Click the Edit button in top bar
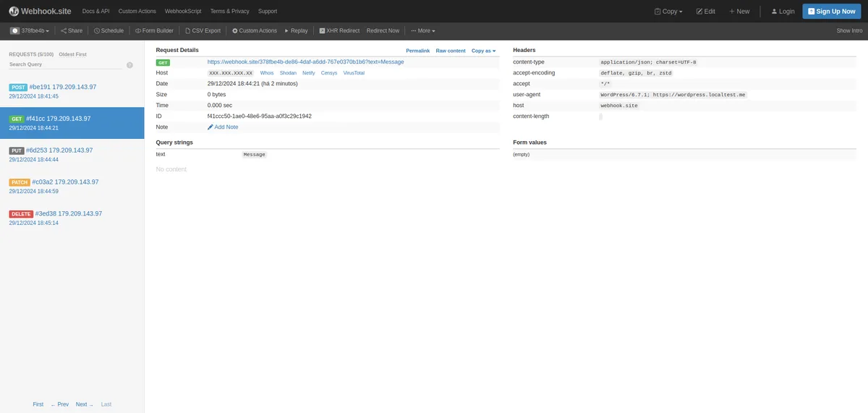868x413 pixels. tap(705, 12)
